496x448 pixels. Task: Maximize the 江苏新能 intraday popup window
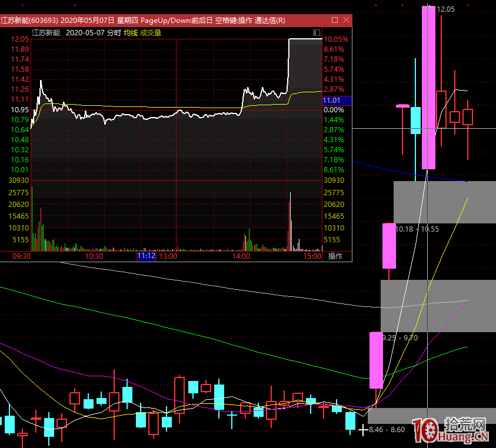pyautogui.click(x=334, y=21)
